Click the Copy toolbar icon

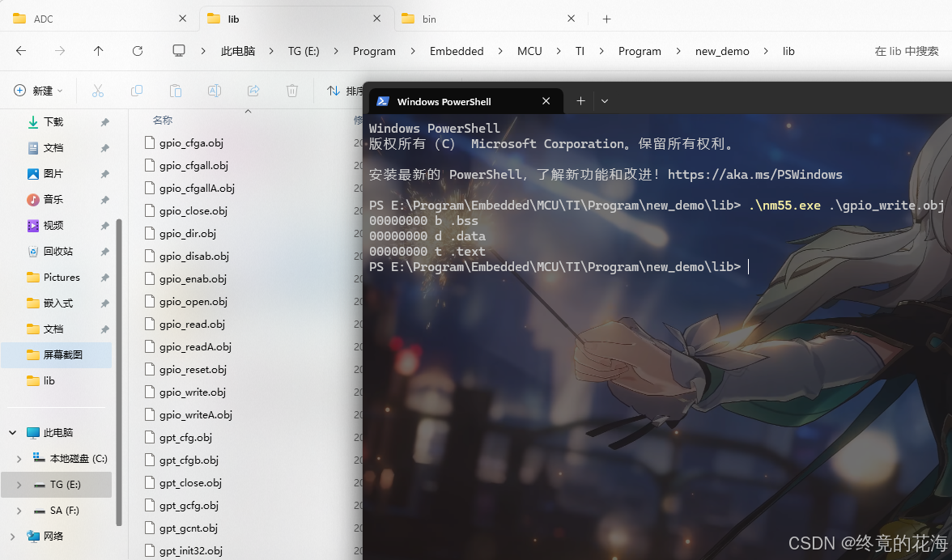(x=137, y=91)
